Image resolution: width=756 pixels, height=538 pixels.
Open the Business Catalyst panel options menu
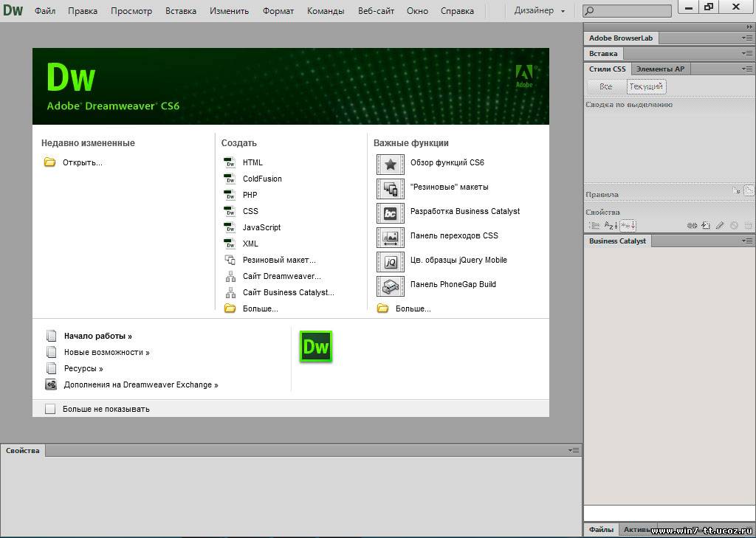[x=747, y=241]
